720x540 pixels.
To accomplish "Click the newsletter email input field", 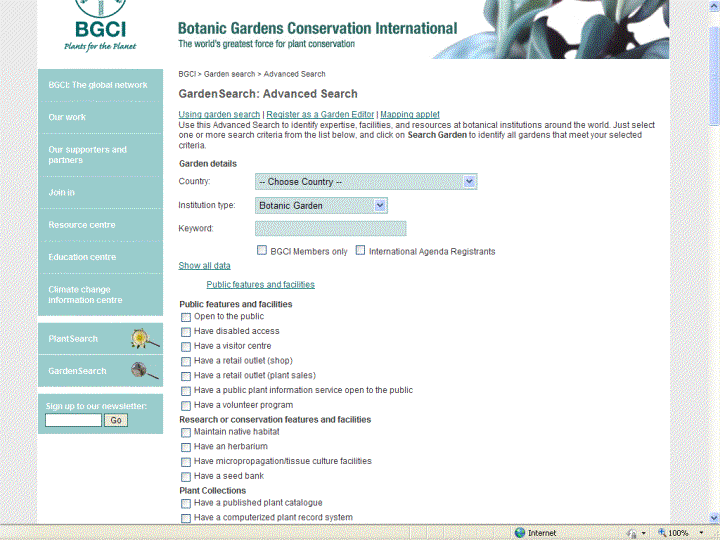I will click(x=73, y=420).
